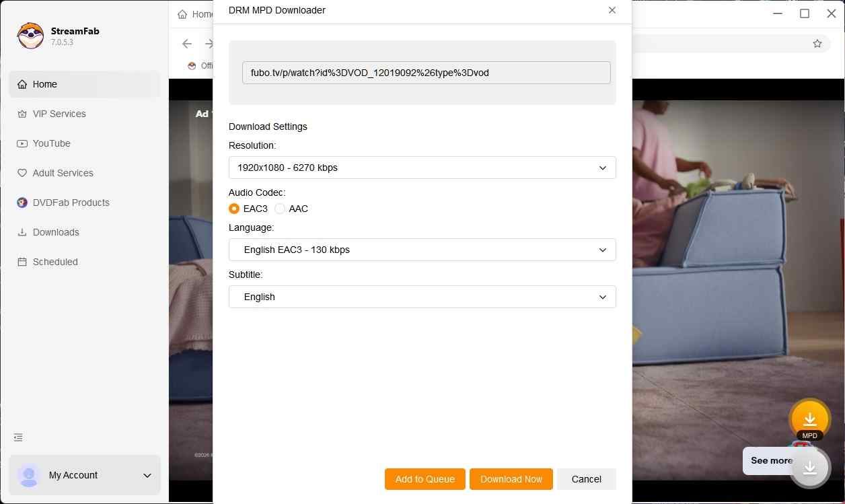This screenshot has width=845, height=504.
Task: Open the Language dropdown
Action: tap(422, 250)
